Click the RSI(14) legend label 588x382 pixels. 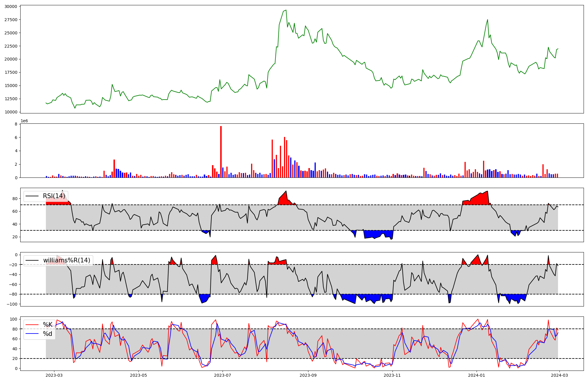[54, 196]
